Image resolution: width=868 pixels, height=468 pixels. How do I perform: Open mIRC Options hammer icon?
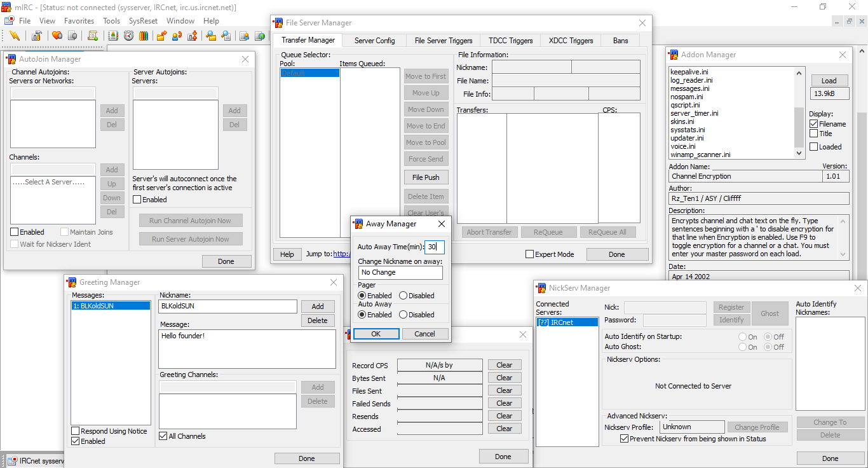[x=37, y=36]
